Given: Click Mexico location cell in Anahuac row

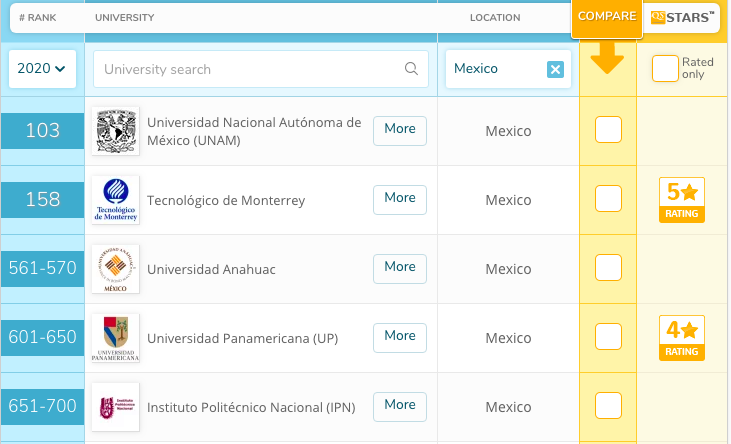Looking at the screenshot, I should coord(508,269).
